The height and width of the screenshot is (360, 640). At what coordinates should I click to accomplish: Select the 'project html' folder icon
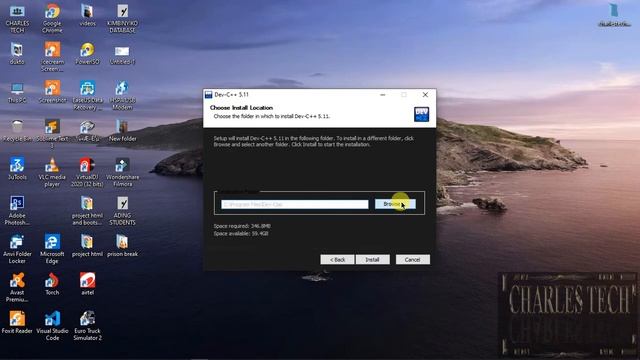point(87,246)
